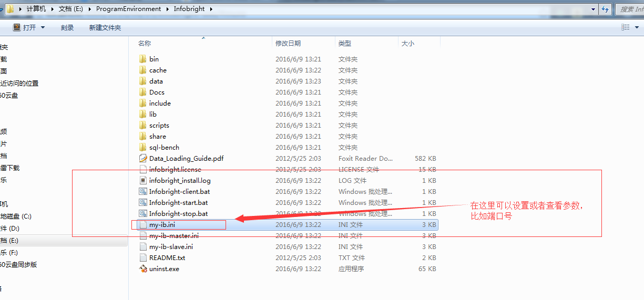Select the README.txt file
This screenshot has width=644, height=300.
coord(167,257)
